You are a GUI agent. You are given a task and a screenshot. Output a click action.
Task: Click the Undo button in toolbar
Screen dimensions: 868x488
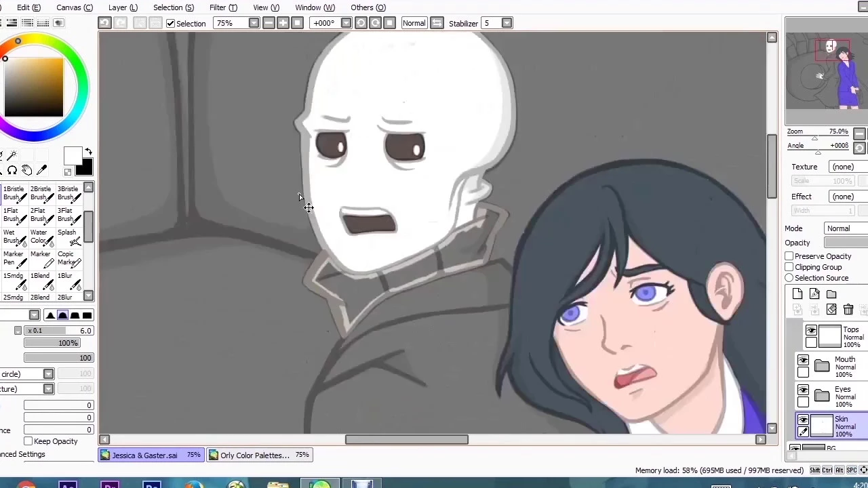104,23
